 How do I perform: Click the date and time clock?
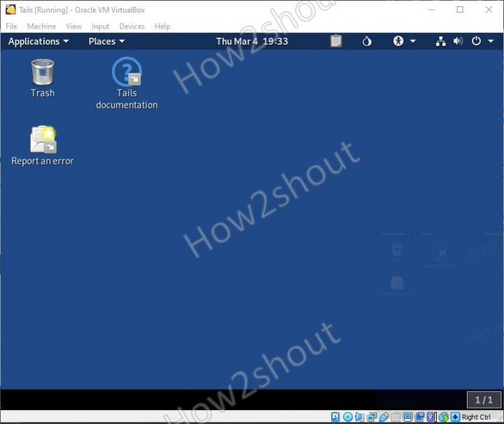click(x=252, y=41)
